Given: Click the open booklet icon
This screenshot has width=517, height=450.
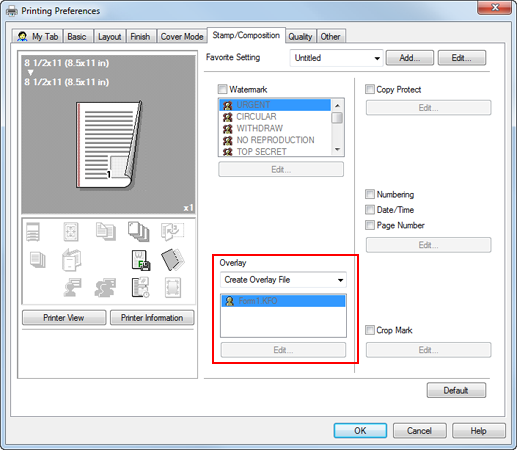Looking at the screenshot, I should pyautogui.click(x=71, y=260).
